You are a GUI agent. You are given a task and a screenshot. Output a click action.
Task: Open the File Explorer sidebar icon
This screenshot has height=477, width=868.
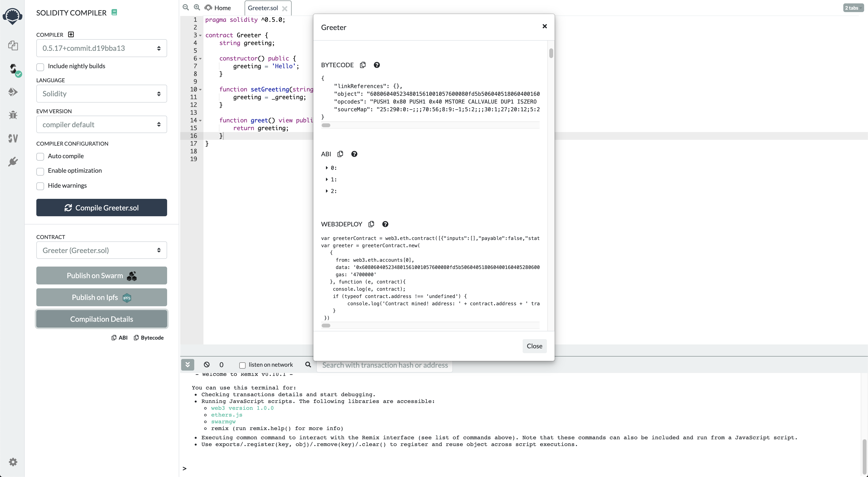[x=13, y=45]
